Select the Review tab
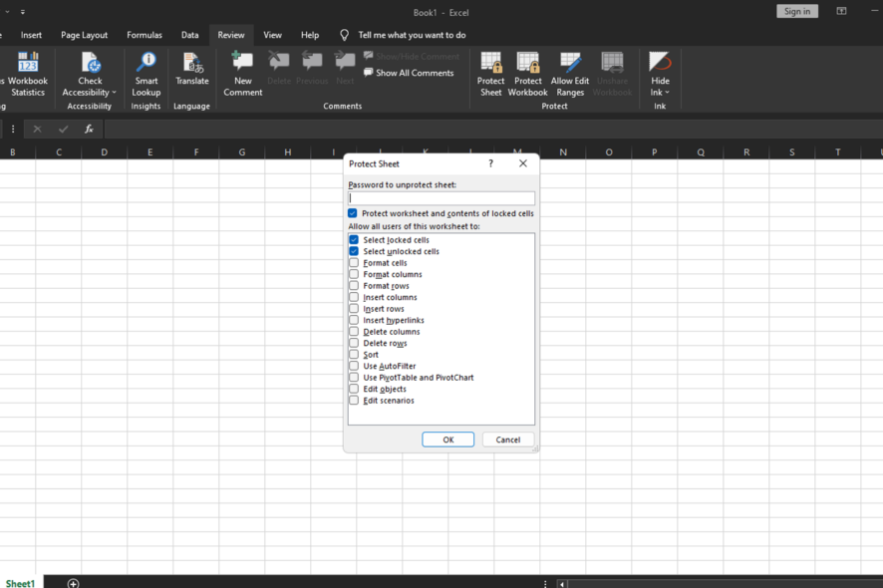 (231, 35)
